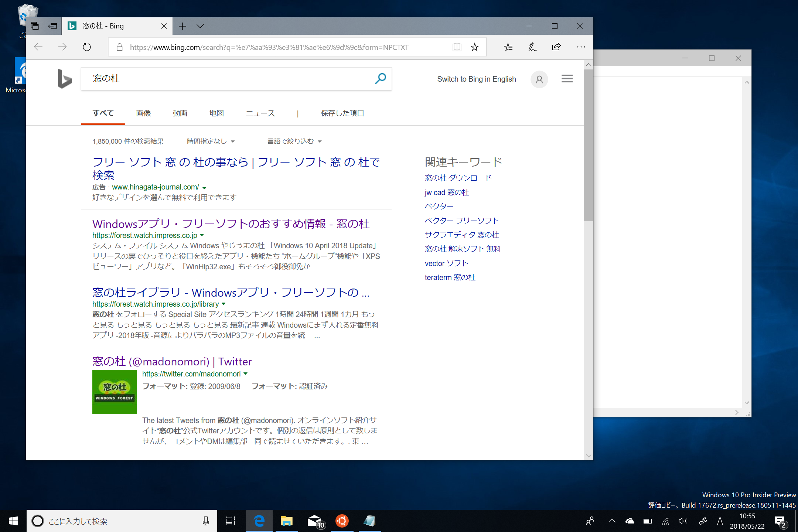Add this page to favorites
The height and width of the screenshot is (532, 798).
click(474, 47)
